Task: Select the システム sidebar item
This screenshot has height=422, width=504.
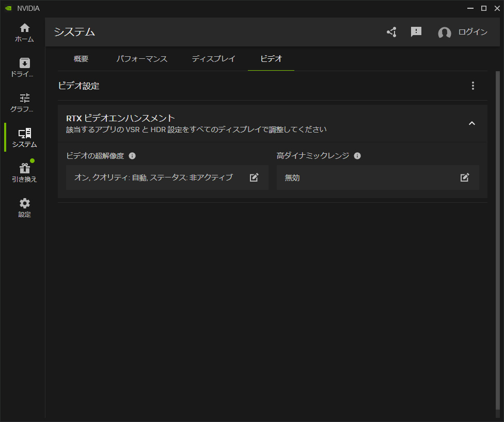Action: pos(24,138)
